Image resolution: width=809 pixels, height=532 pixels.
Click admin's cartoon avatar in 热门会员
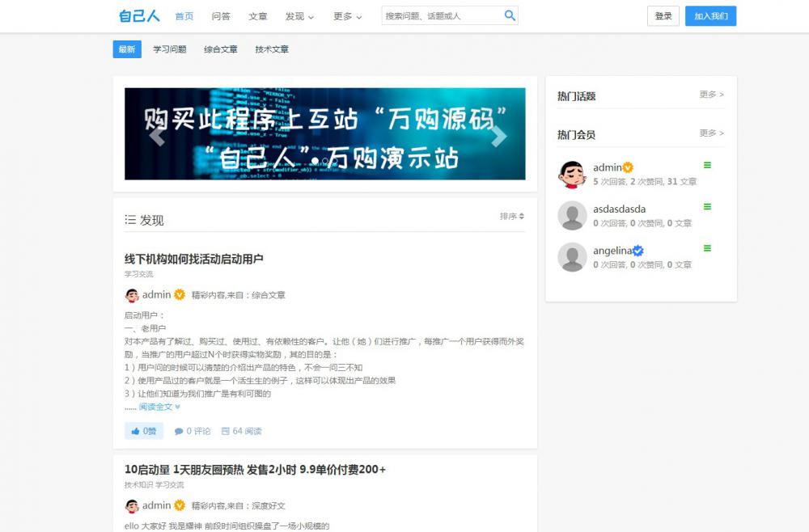pos(572,175)
